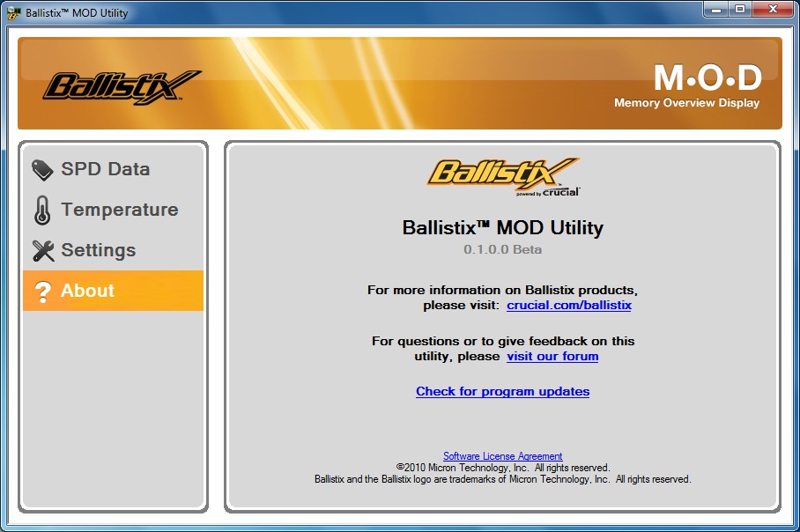Open the SPD Data section
800x532 pixels.
coord(114,169)
